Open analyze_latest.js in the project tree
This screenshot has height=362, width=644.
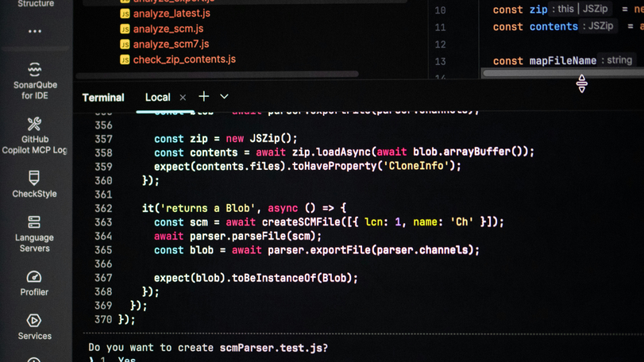tap(172, 13)
